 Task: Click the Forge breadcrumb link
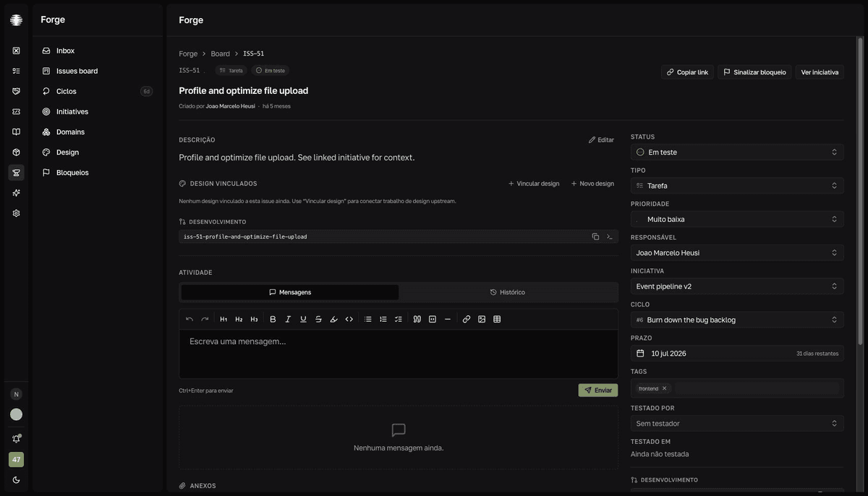click(188, 54)
